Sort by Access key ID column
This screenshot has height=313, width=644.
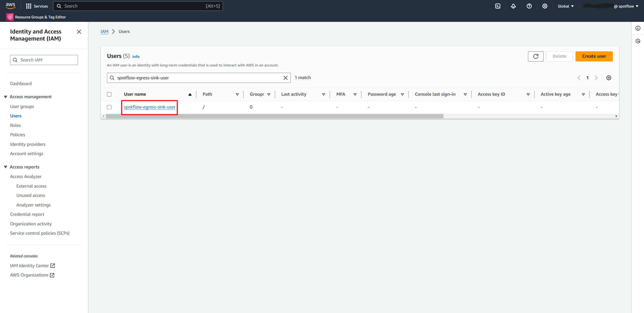528,94
